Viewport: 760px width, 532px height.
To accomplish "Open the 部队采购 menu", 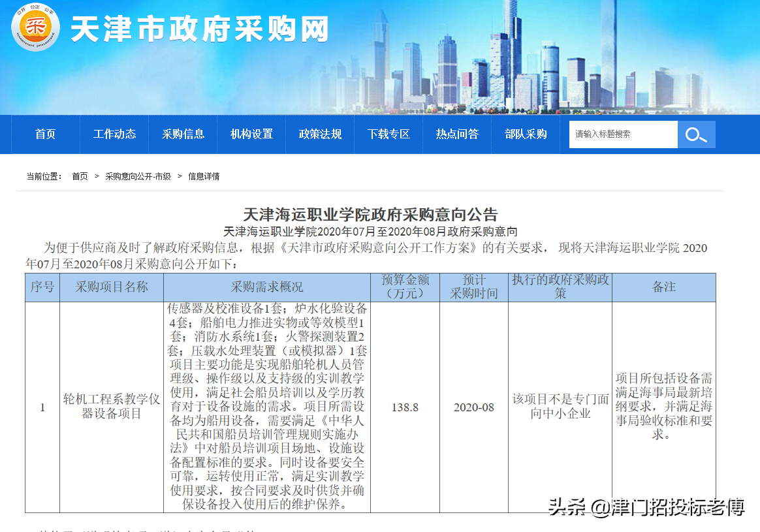I will (526, 134).
